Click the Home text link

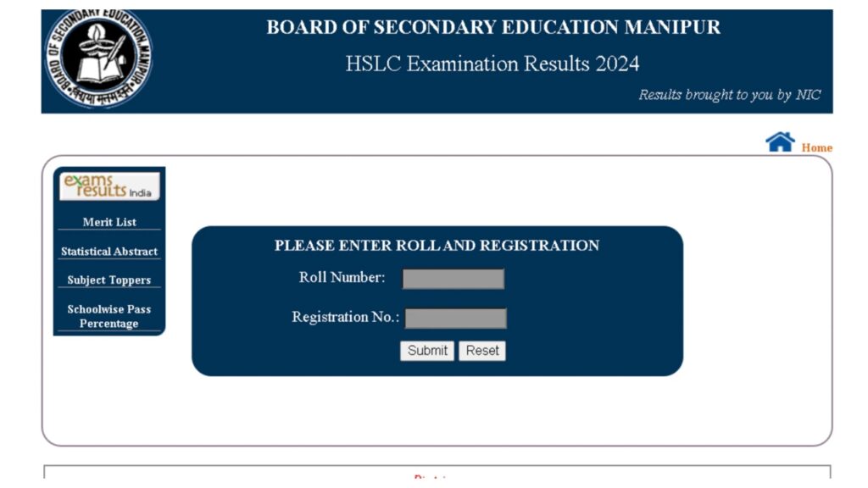tap(816, 147)
